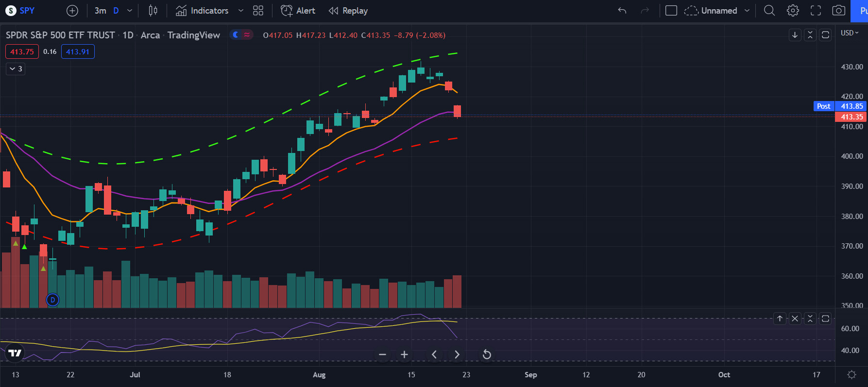Click the Aug date axis label
Image resolution: width=868 pixels, height=387 pixels.
pos(319,375)
